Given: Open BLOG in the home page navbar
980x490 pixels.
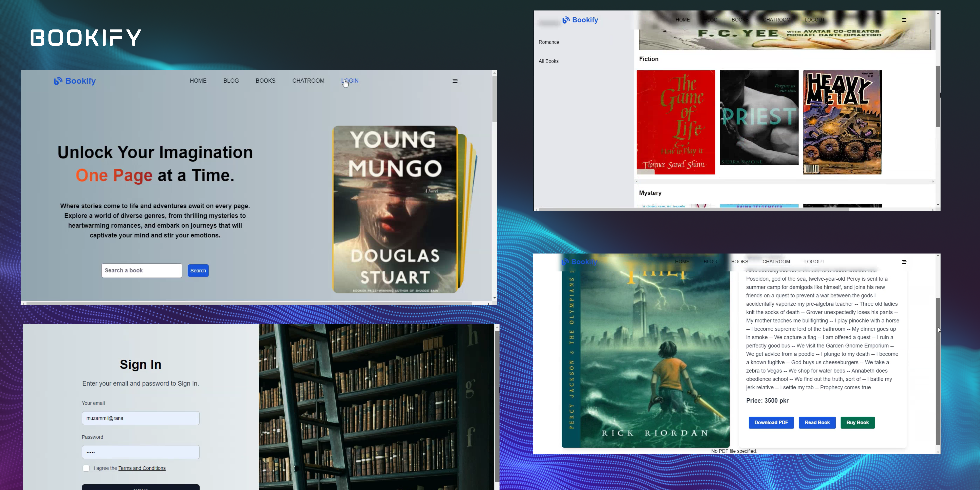Looking at the screenshot, I should 231,81.
